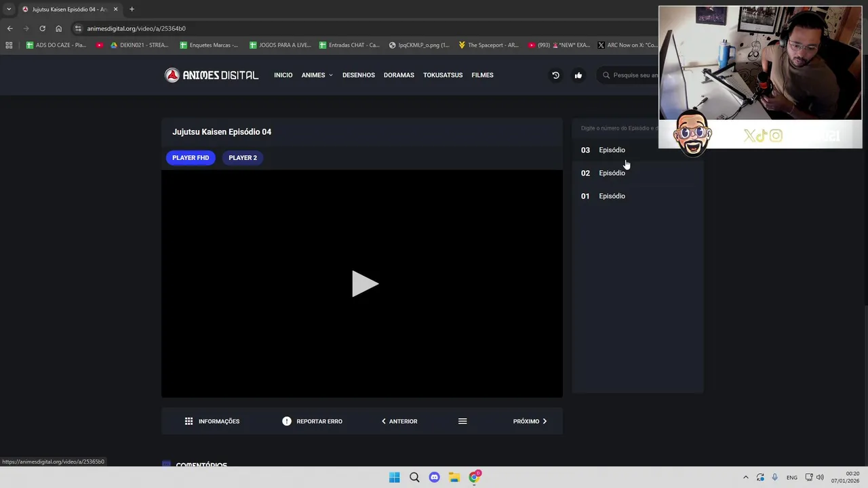Open the YouTube icon bookmark after ADS DO CAZE
The width and height of the screenshot is (868, 488).
pos(100,45)
